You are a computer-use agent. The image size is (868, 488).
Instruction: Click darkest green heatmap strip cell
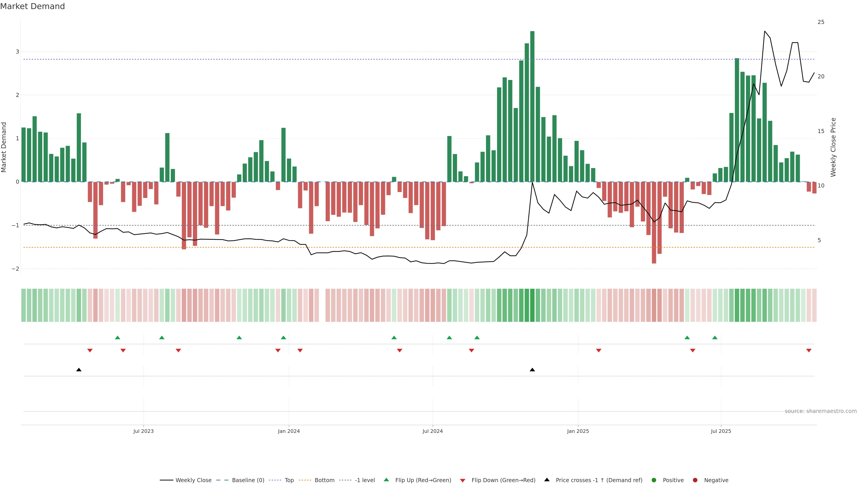532,305
